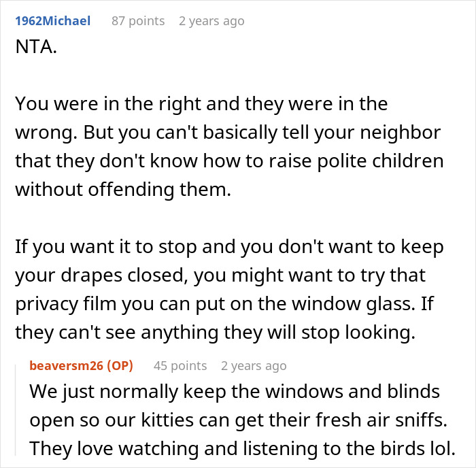476x468 pixels.
Task: Click the (OP) label beside beaversm26
Action: pos(121,366)
